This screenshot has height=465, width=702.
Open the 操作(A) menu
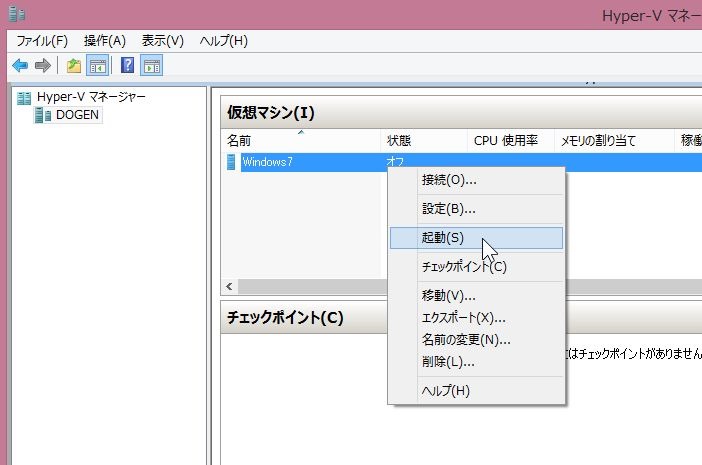(105, 41)
